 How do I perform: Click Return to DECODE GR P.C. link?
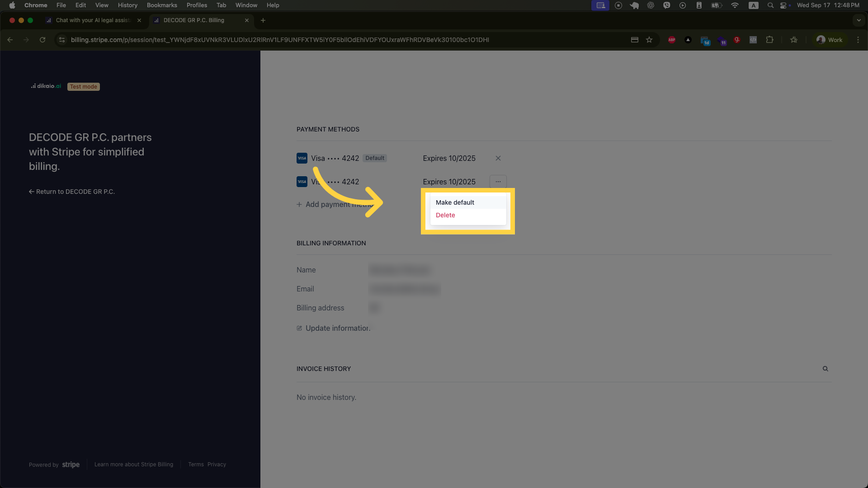(x=71, y=191)
